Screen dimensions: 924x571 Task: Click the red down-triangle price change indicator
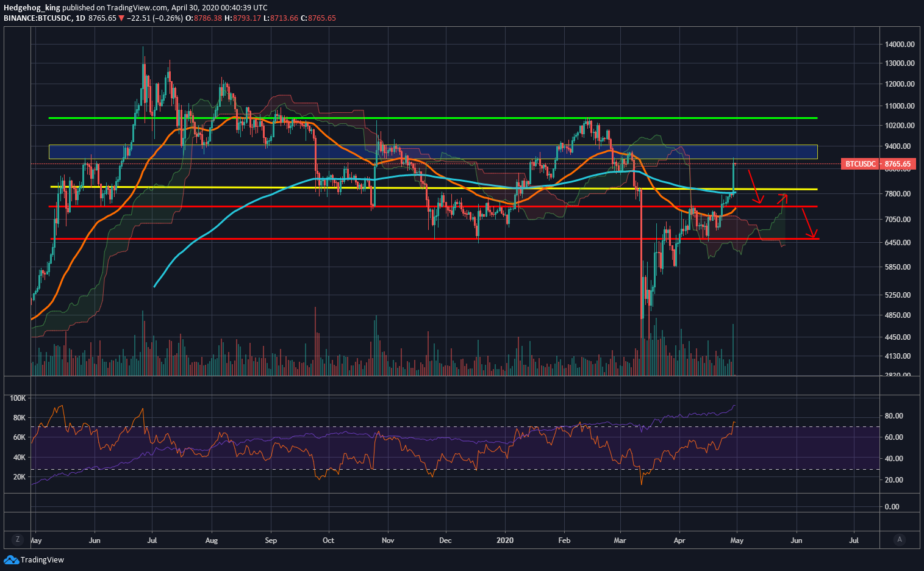pos(121,18)
